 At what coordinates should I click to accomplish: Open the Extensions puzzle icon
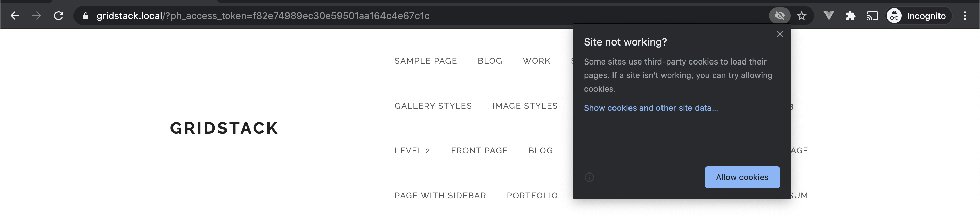(x=850, y=16)
